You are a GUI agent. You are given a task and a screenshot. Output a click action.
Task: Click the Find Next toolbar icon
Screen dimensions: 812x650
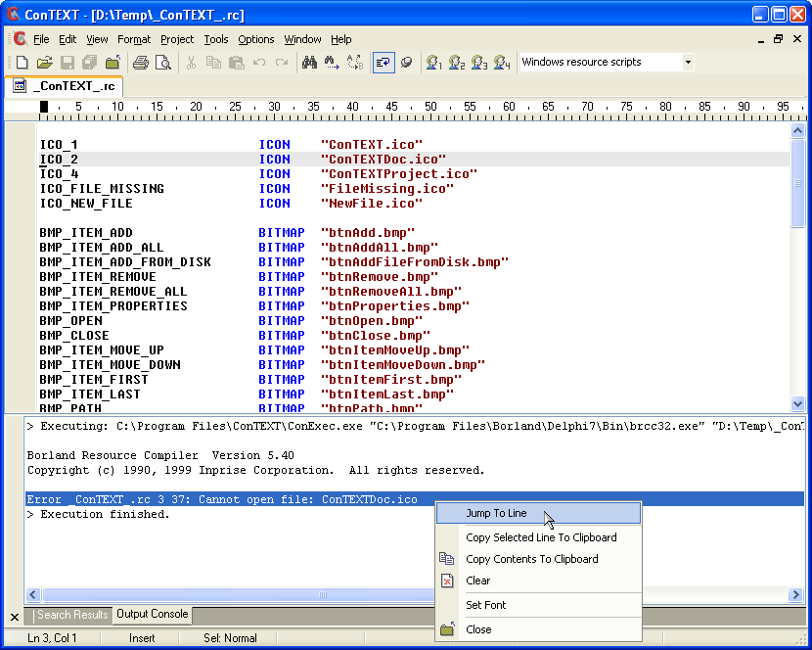(x=332, y=63)
